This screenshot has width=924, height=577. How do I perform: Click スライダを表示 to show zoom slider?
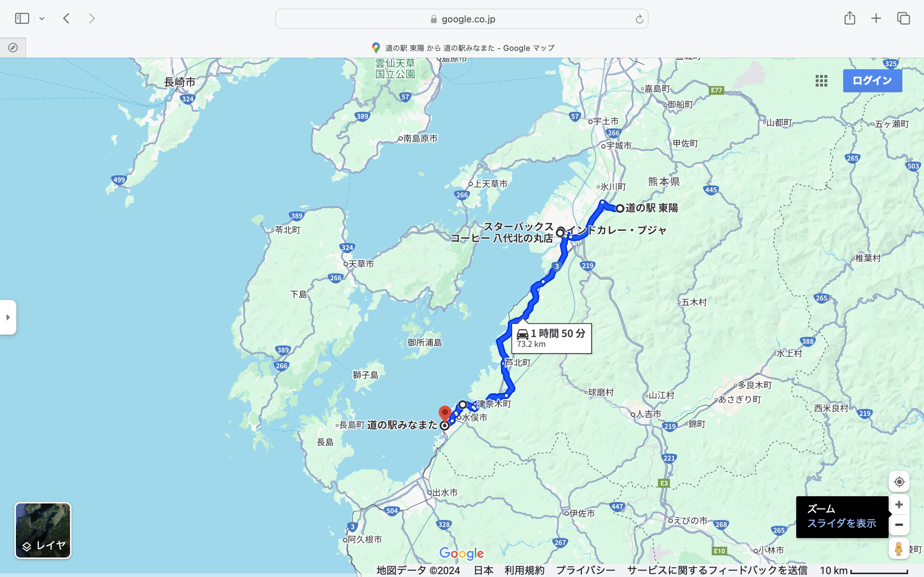(841, 523)
